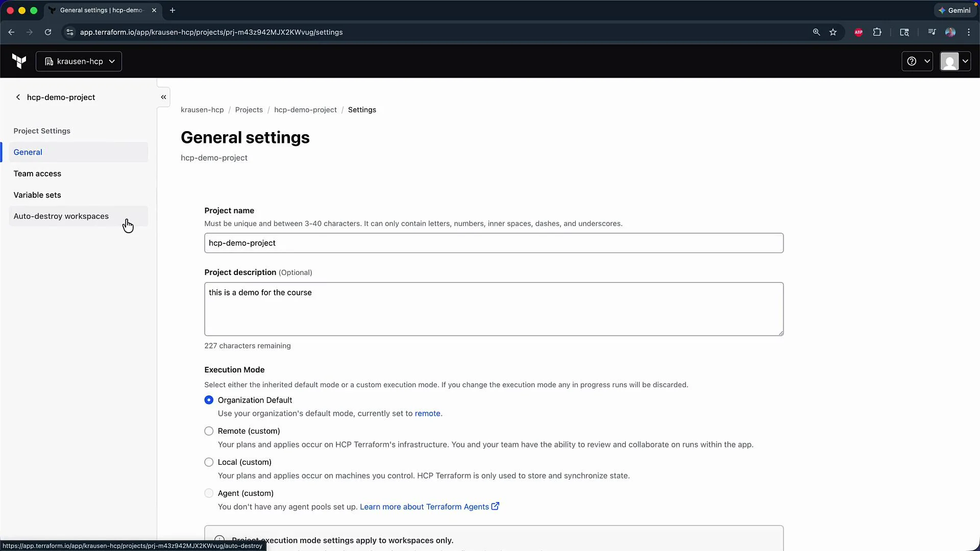Click the site information icon in address bar
980x551 pixels.
coord(70,32)
